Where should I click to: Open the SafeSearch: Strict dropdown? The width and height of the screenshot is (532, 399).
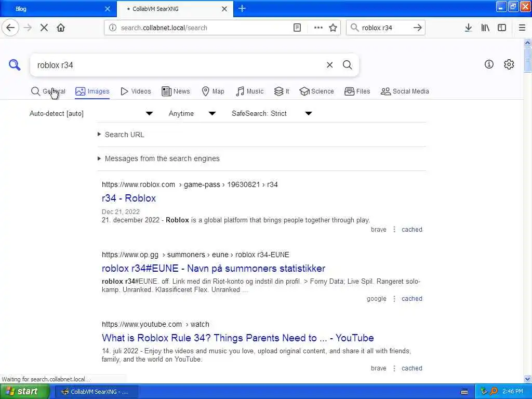pos(272,113)
